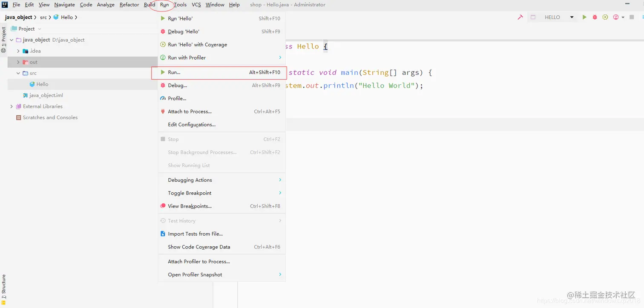Select External Libraries in the tree

[43, 106]
